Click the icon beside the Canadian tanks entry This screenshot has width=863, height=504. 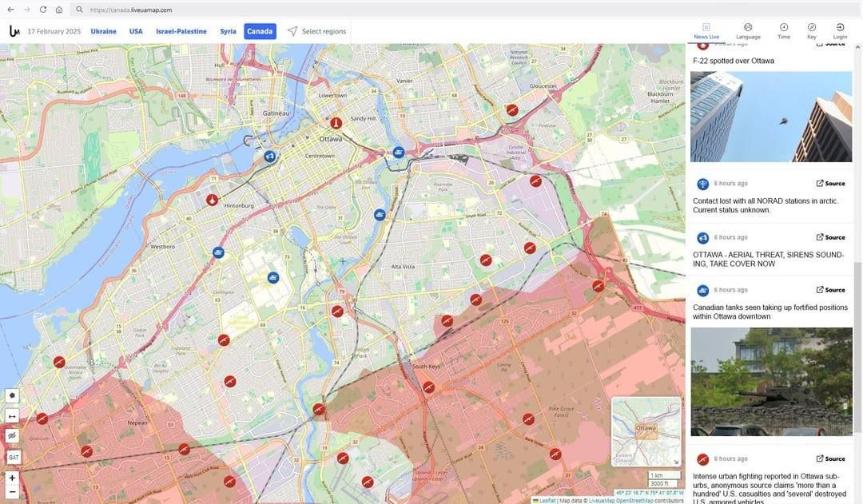(702, 291)
